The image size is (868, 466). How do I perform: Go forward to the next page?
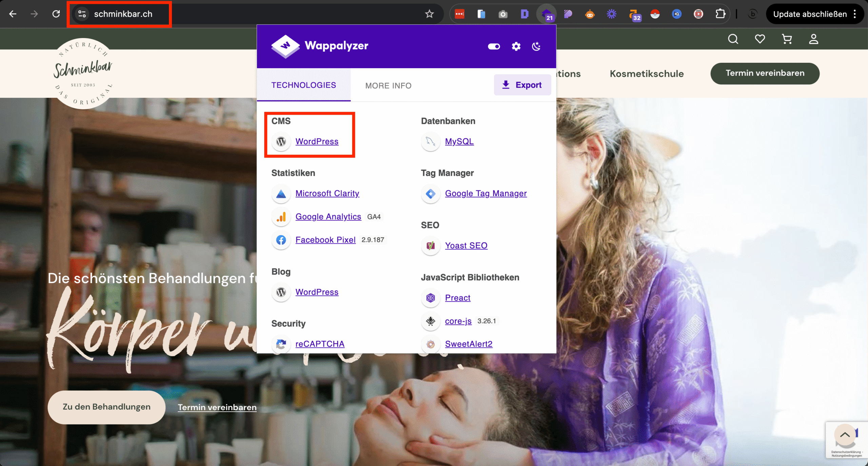pyautogui.click(x=34, y=14)
